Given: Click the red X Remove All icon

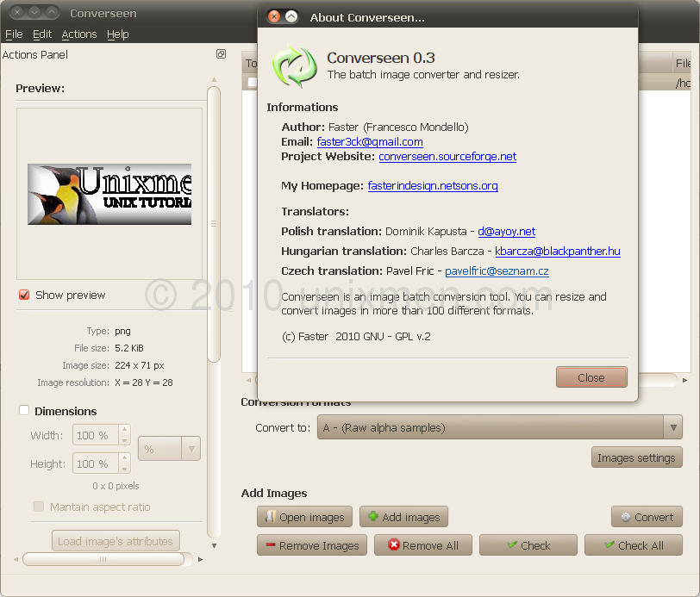Looking at the screenshot, I should 394,544.
